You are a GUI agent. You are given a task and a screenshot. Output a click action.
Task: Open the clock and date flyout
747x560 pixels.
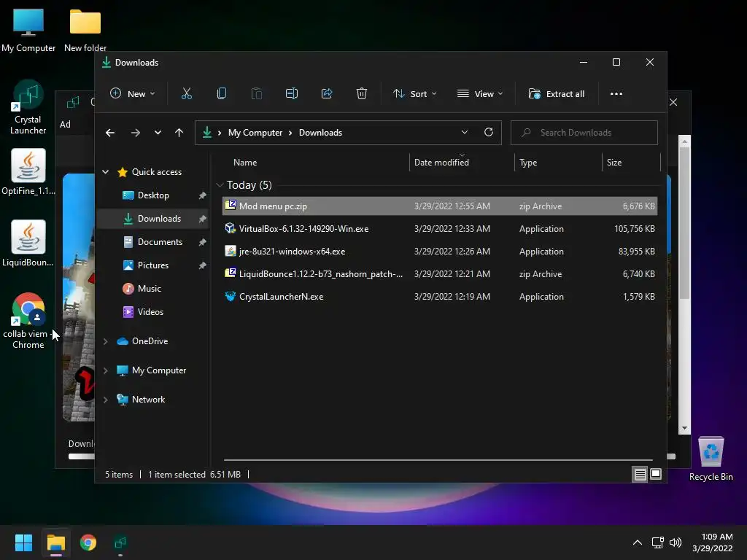point(713,542)
